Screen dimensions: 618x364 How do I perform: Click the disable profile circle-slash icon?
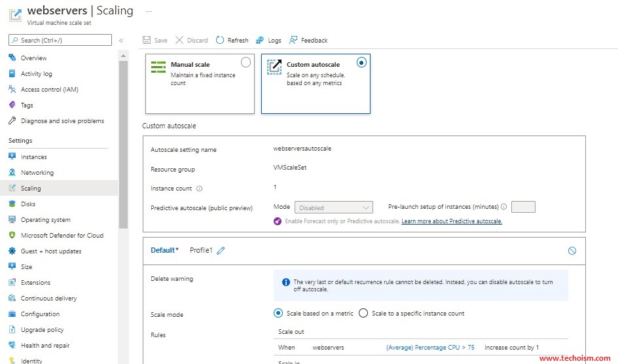point(572,251)
